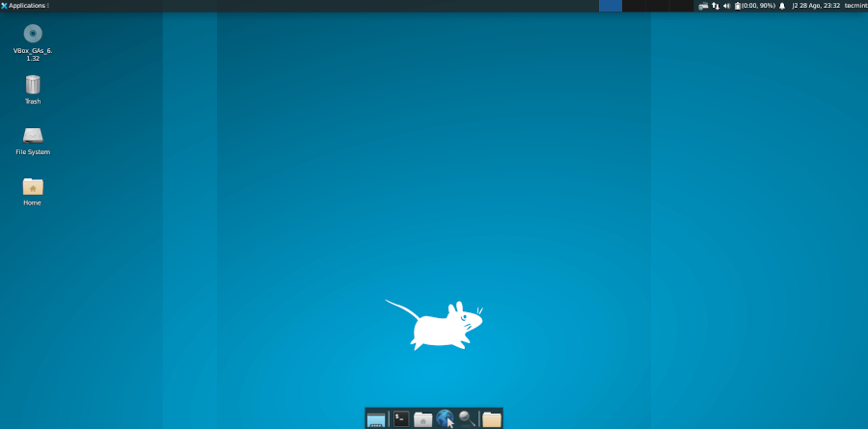Launch the Terminal from the dock
Screen dimensions: 868x429
coord(401,419)
